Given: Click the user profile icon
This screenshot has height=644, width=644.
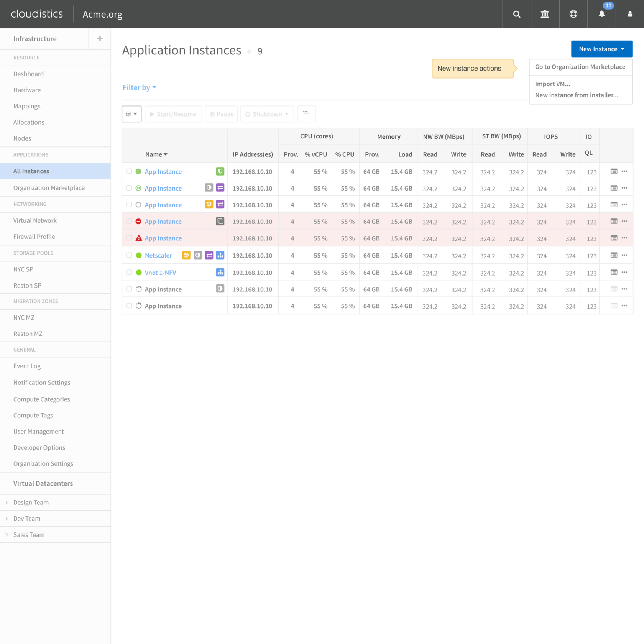Looking at the screenshot, I should pyautogui.click(x=630, y=14).
